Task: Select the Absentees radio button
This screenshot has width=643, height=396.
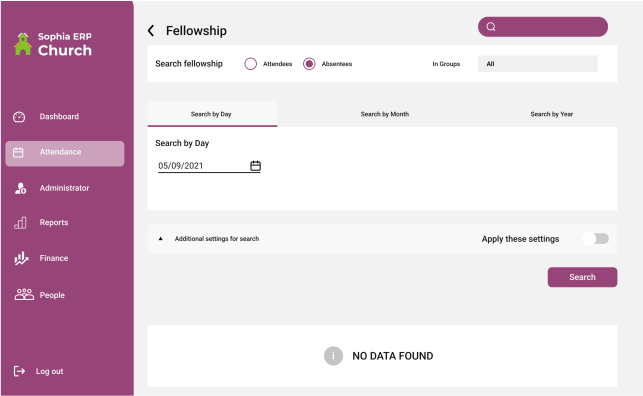Action: 309,64
